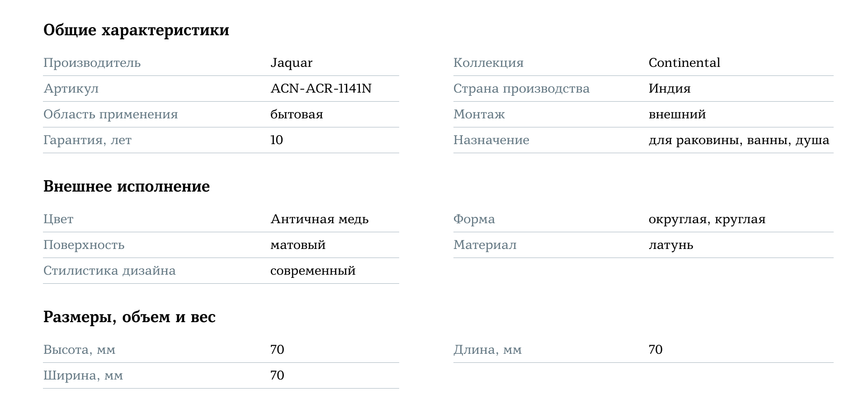Viewport: 868px width, 408px height.
Task: Click the material value "латунь"
Action: tap(670, 245)
